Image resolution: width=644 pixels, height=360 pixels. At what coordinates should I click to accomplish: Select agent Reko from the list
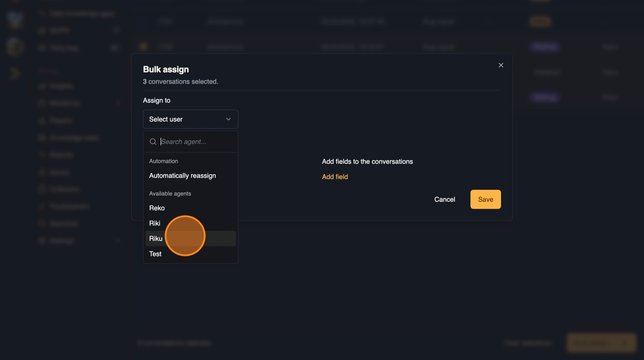(x=157, y=208)
